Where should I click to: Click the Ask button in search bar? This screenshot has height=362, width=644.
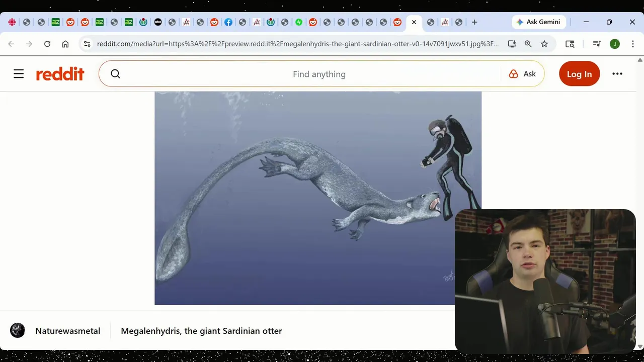tap(522, 74)
